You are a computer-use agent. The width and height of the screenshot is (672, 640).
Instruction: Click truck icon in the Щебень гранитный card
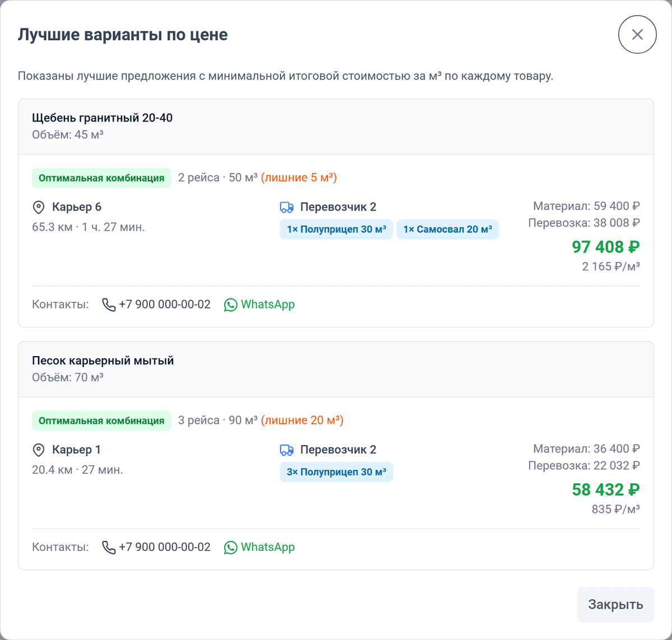(x=287, y=208)
